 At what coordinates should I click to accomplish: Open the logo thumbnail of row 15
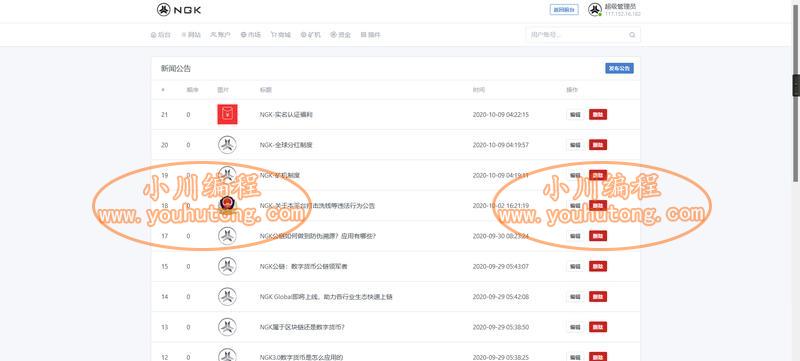(227, 266)
